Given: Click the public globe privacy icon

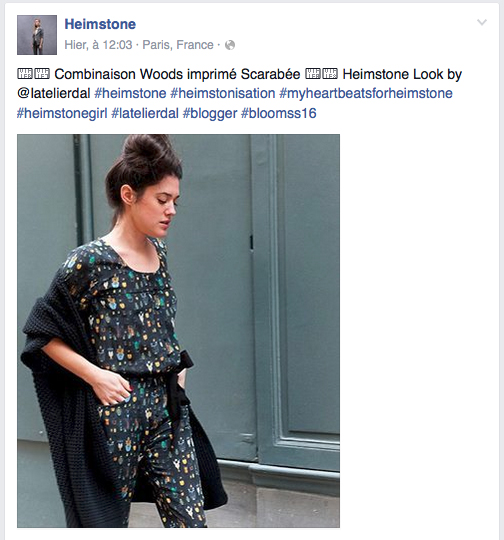Looking at the screenshot, I should [230, 45].
